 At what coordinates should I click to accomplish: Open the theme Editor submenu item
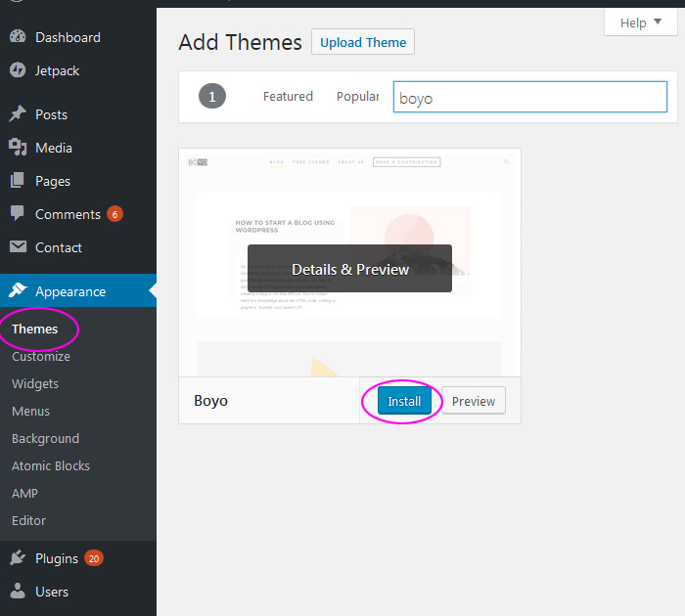tap(28, 520)
